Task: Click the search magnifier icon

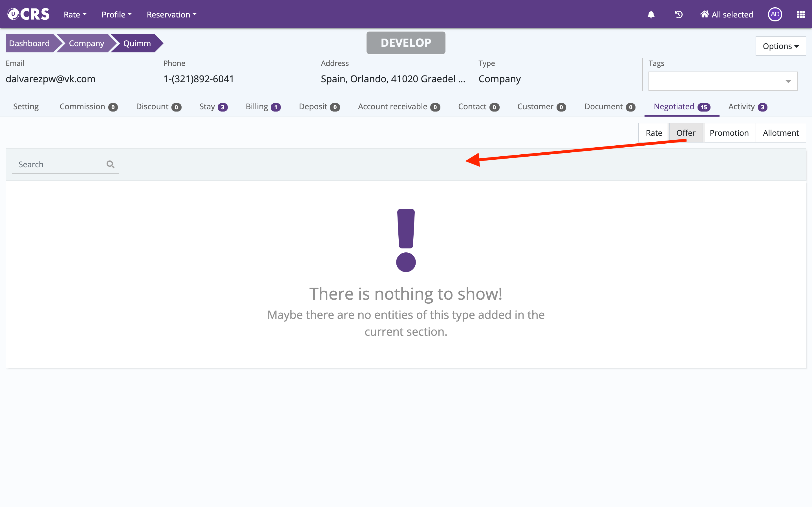Action: 111,164
